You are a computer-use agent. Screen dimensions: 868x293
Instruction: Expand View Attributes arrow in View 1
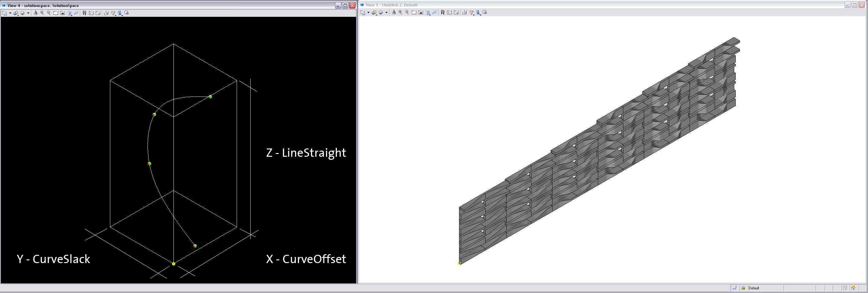pos(368,13)
